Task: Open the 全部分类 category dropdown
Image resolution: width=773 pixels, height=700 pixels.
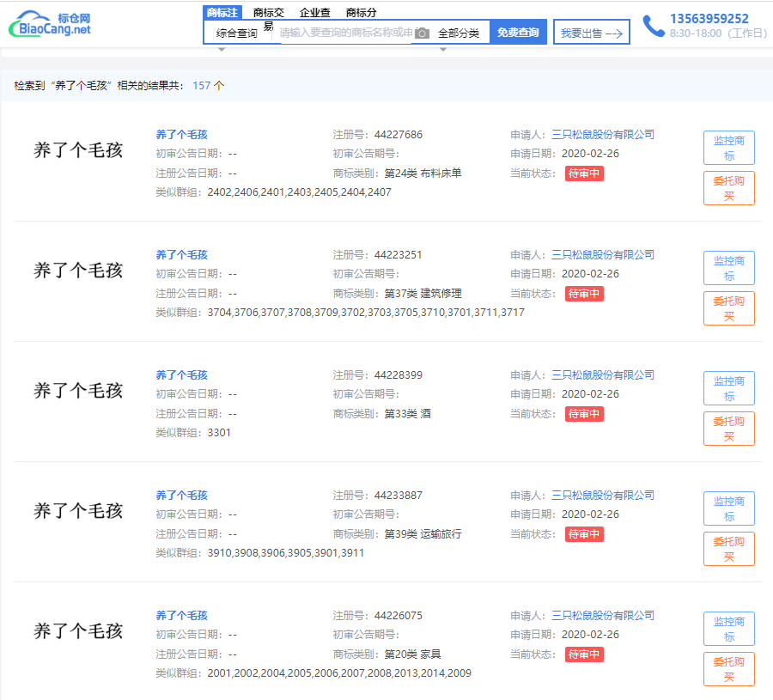Action: (459, 33)
